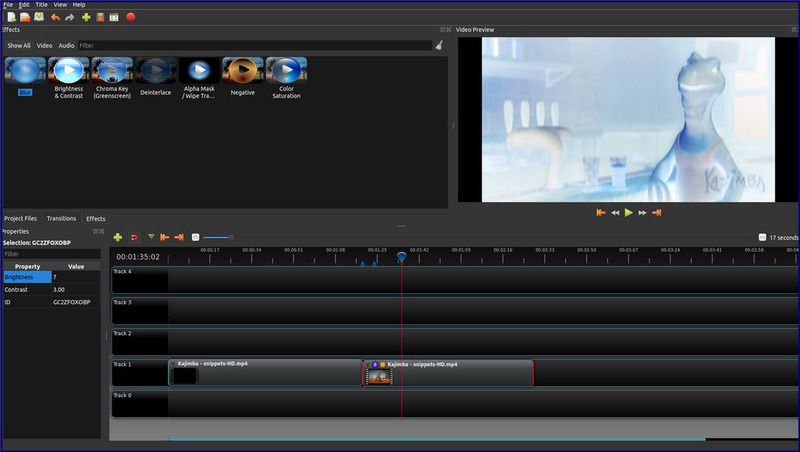Open the Title menu
The height and width of the screenshot is (452, 800).
point(41,5)
